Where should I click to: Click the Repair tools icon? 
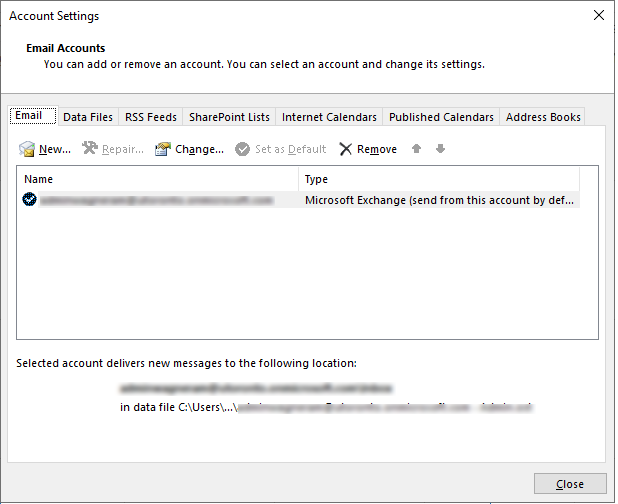(x=90, y=148)
